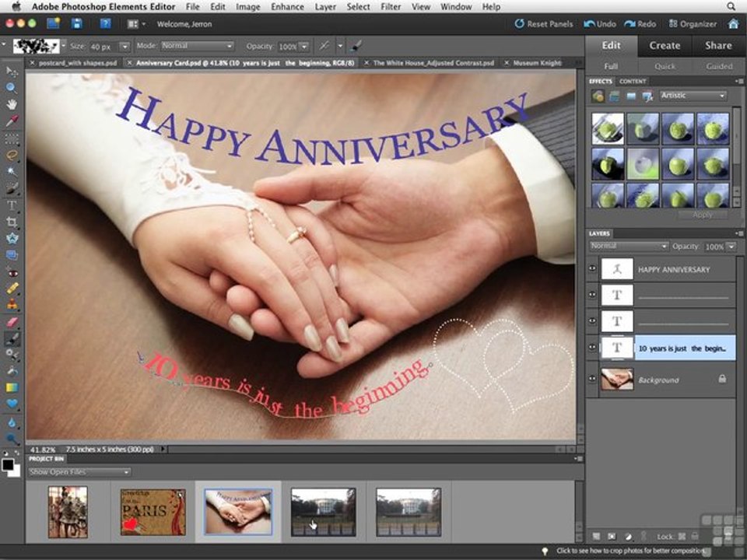The image size is (747, 560).
Task: Create adjustment layer half-circle icon
Action: click(x=629, y=536)
